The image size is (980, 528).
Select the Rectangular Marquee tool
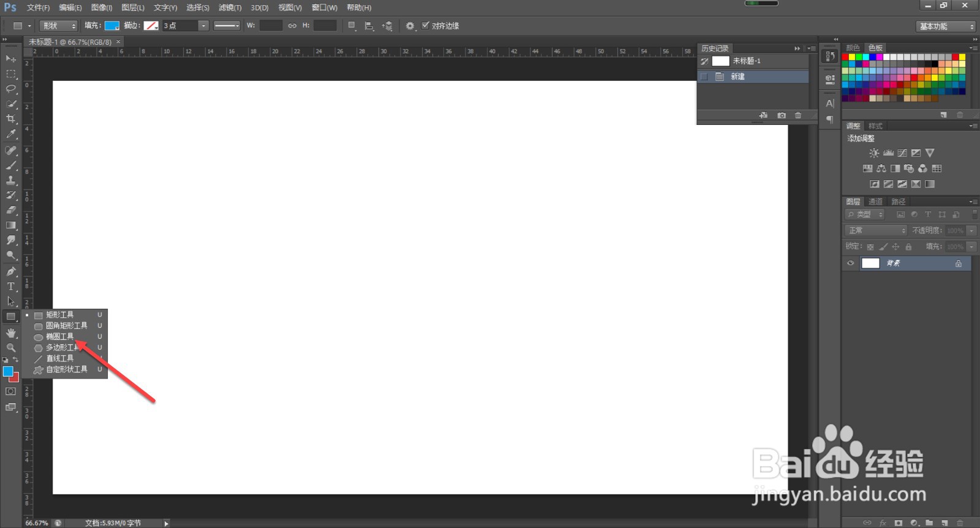[11, 74]
